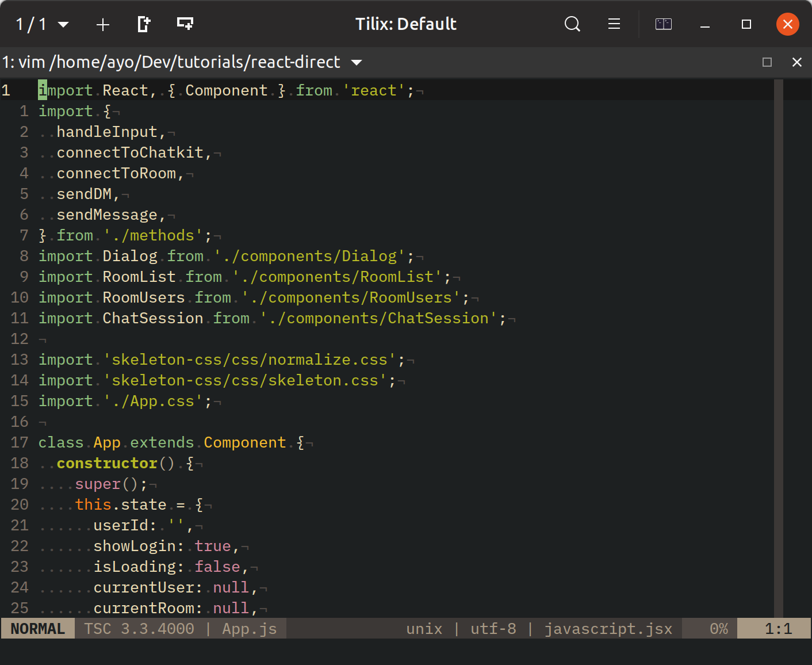The width and height of the screenshot is (812, 665).
Task: Add a terminal to the right
Action: pyautogui.click(x=144, y=24)
